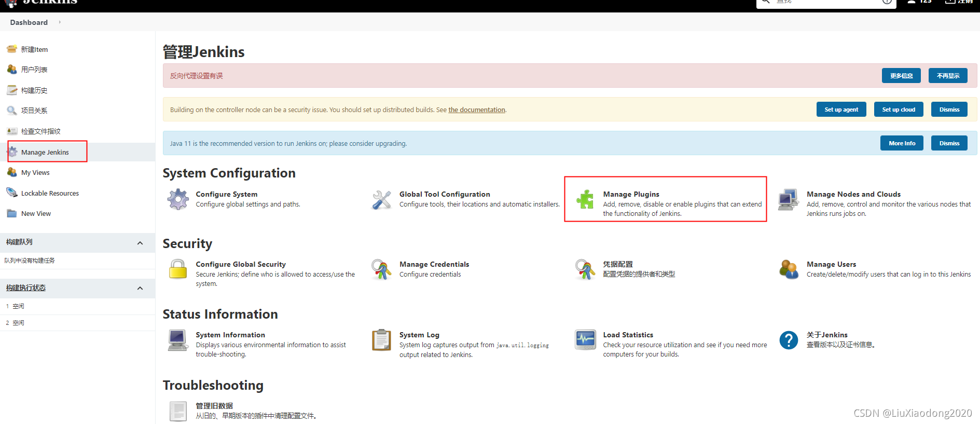Open Global Tool Configuration link
980x424 pixels.
445,194
